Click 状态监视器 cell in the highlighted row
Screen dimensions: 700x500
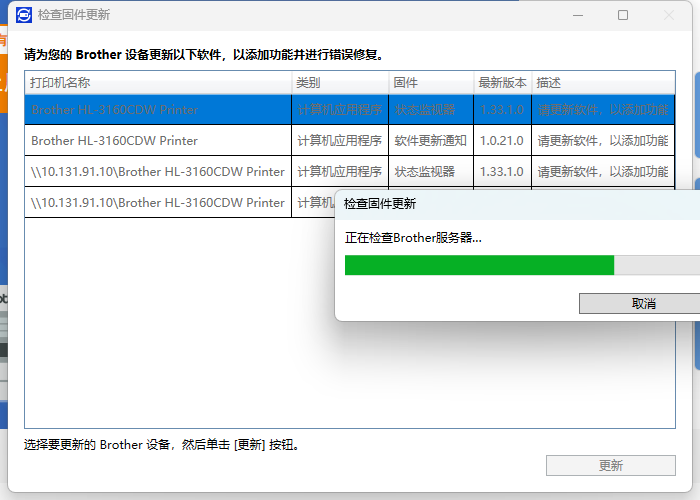click(x=431, y=109)
